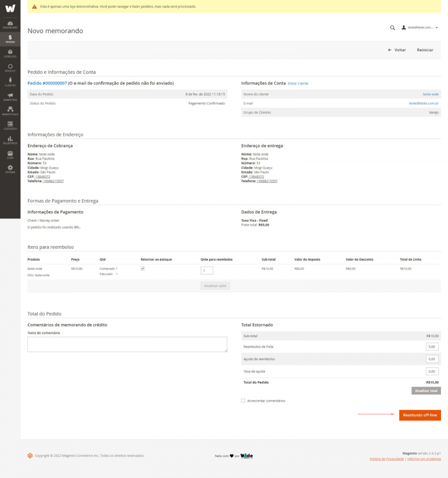Open the Marketplace sidebar menu
Screen dimensions: 448x478
click(10, 111)
